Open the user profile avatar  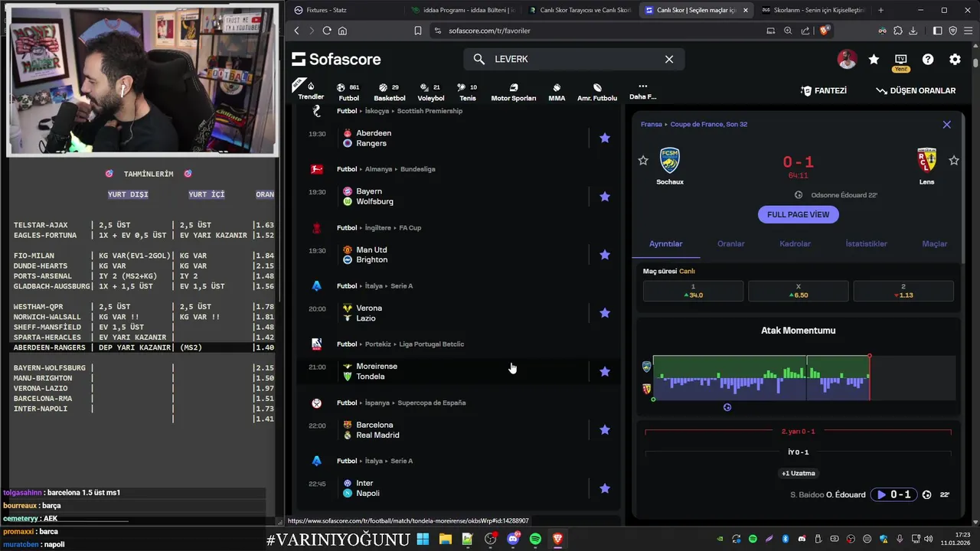(x=847, y=59)
